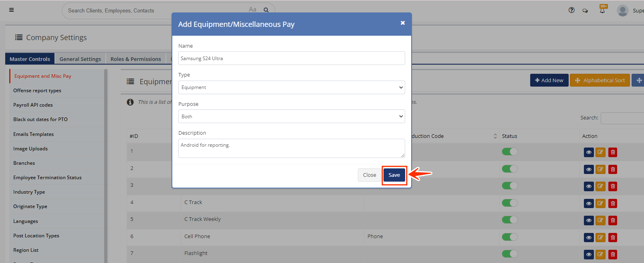Select Offense report types in sidebar
Image resolution: width=644 pixels, height=263 pixels.
(x=37, y=91)
